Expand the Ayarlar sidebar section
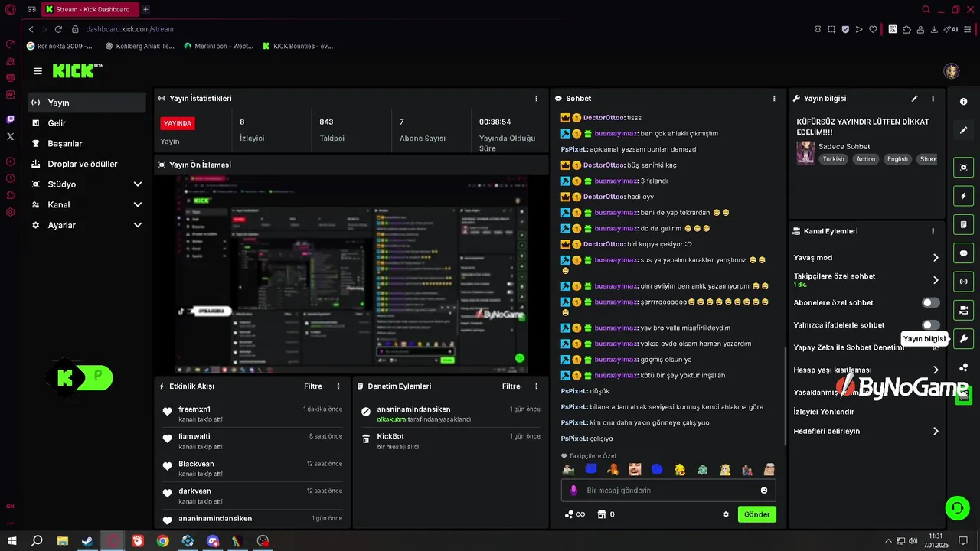This screenshot has height=551, width=980. point(138,225)
